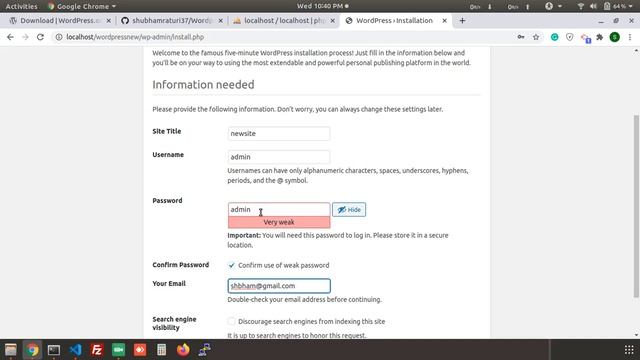
Task: Open the Extensions puzzle menu
Action: click(600, 37)
